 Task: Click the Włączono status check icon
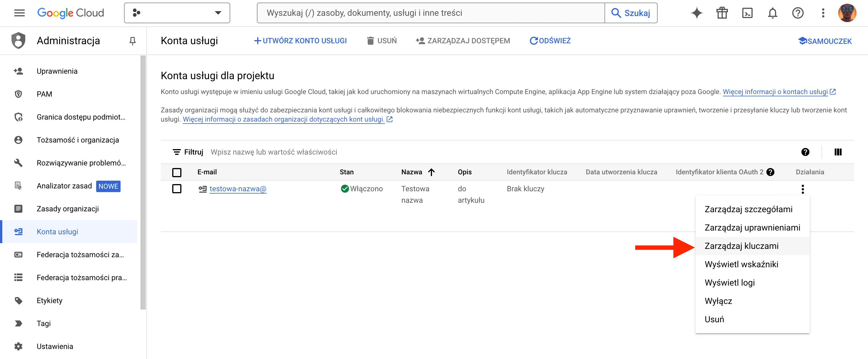pyautogui.click(x=344, y=189)
